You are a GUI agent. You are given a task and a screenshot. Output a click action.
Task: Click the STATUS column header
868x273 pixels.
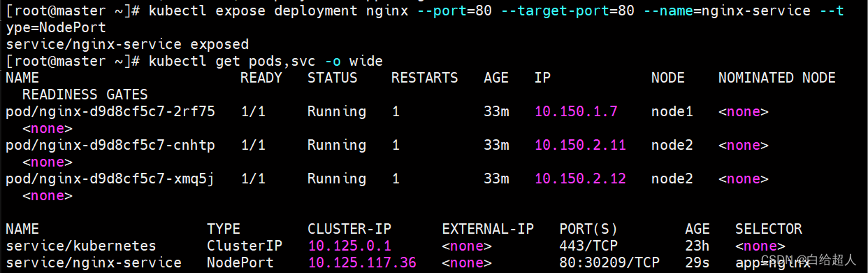tap(333, 78)
